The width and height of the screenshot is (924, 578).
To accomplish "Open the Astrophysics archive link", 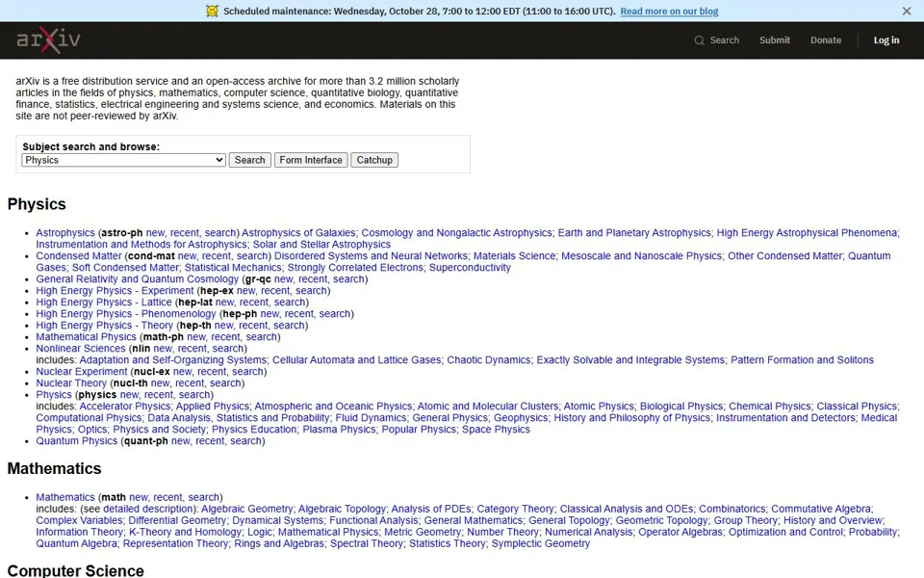I will [64, 233].
